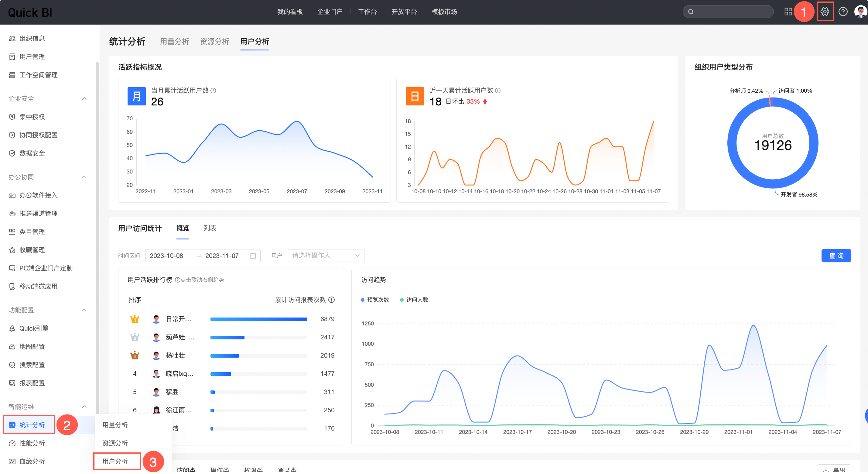
Task: Click the start date 2023-10-08 field
Action: (x=166, y=256)
